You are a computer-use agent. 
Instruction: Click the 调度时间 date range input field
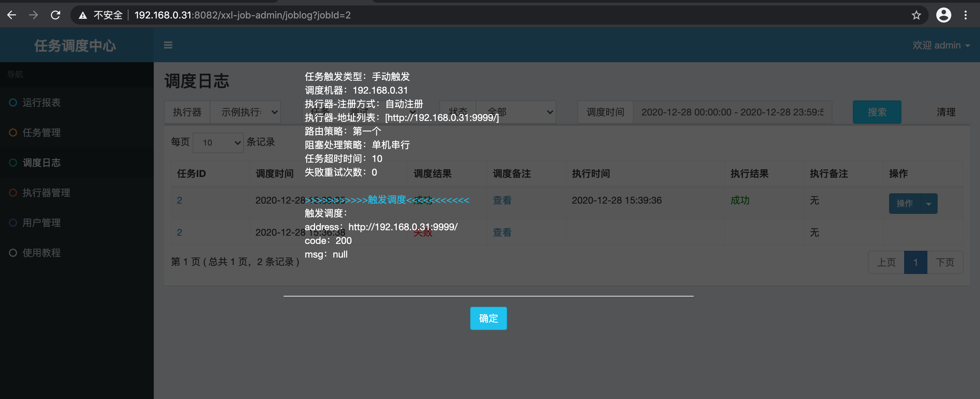(x=732, y=112)
